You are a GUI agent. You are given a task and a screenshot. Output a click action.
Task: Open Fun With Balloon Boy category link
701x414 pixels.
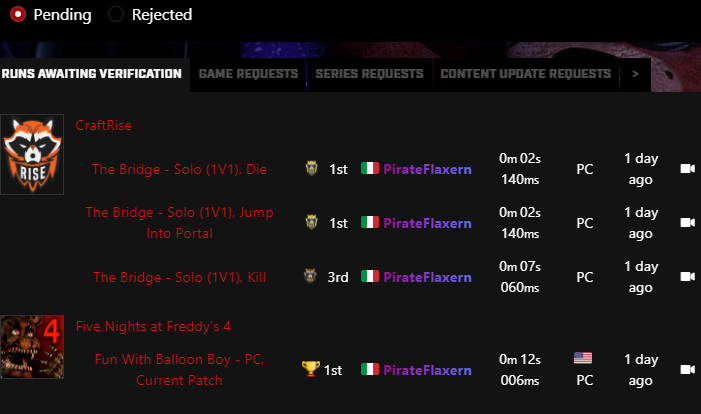[x=180, y=370]
